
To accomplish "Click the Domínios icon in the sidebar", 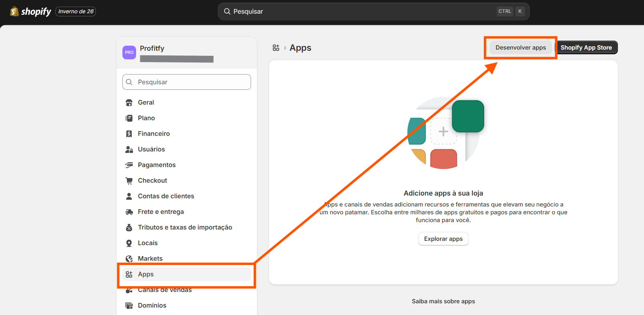I will 129,306.
